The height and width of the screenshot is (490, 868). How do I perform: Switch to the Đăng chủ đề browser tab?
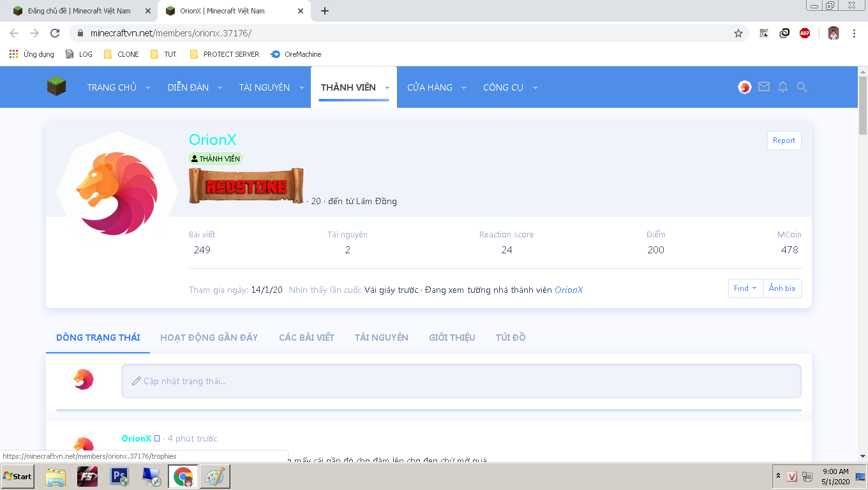pyautogui.click(x=79, y=11)
